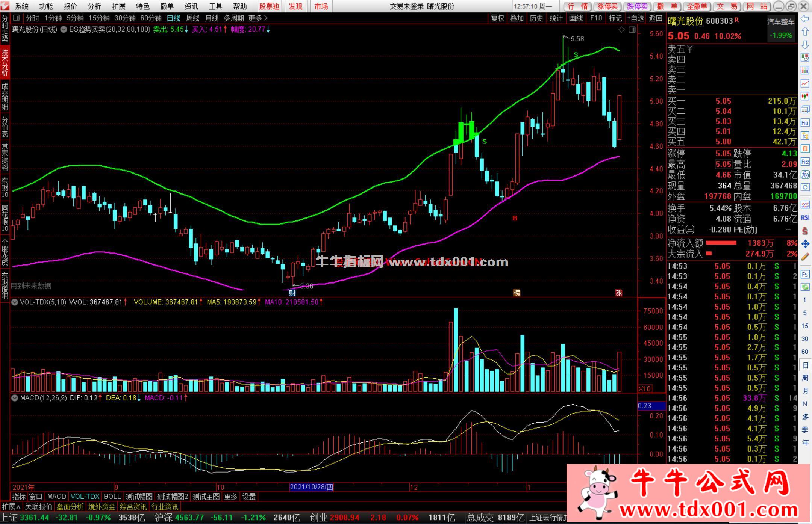Expand the 更多 periods chevron in top bar

(x=258, y=18)
